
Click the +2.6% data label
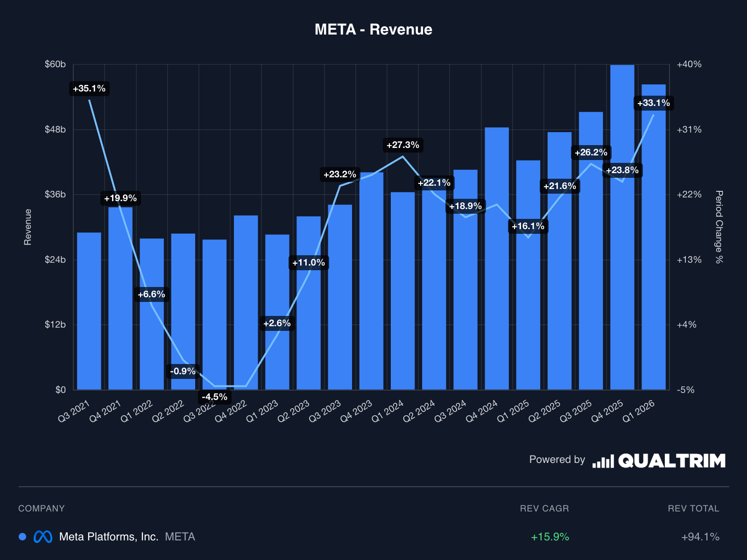(277, 323)
